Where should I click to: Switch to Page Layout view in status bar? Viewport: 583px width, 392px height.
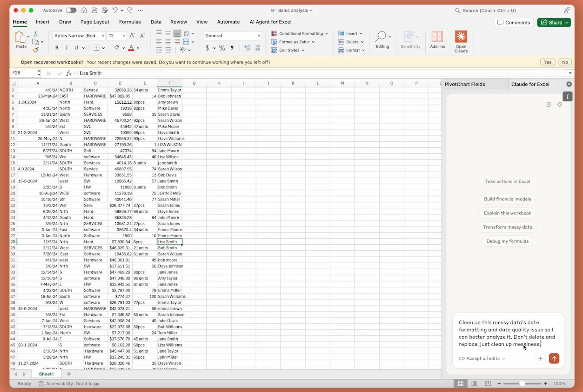[474, 383]
